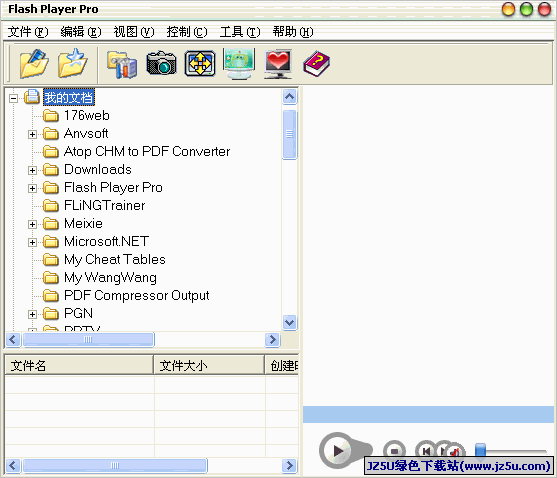557x478 pixels.
Task: Click the folder tree scroll up arrow
Action: (x=290, y=96)
